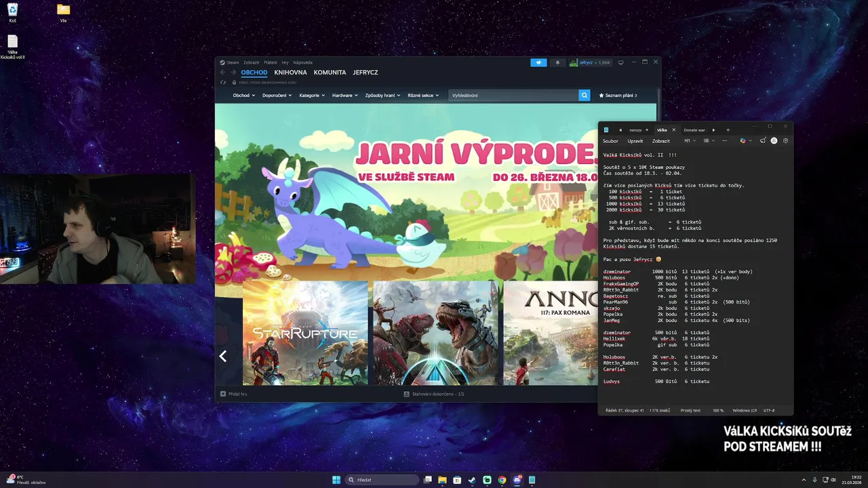
Task: Click the Notepad account avatar icon
Action: [774, 141]
